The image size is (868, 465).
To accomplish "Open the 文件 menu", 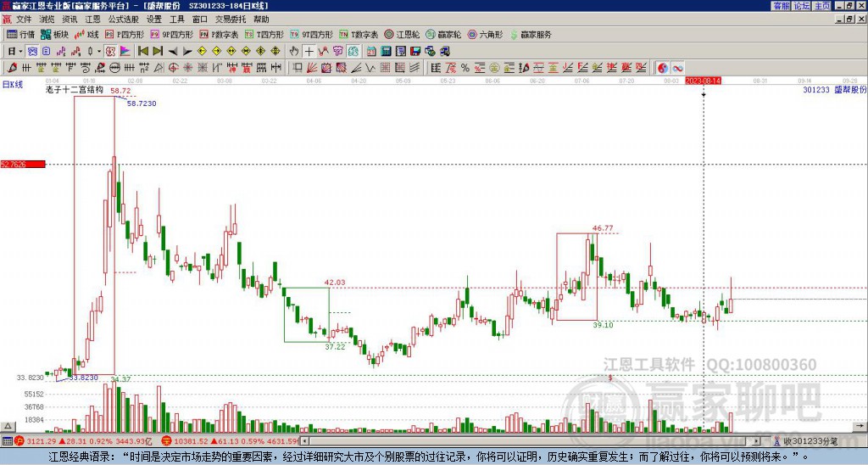I will pyautogui.click(x=23, y=20).
